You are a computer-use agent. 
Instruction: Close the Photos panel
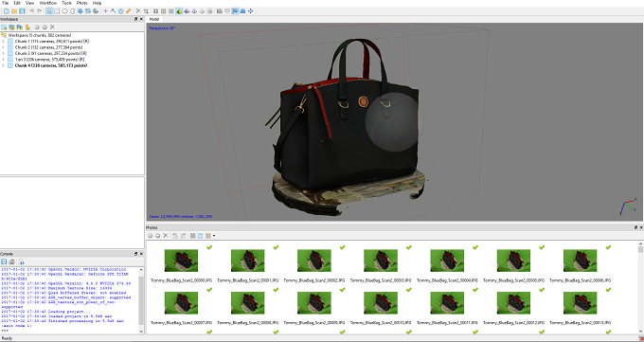tap(641, 227)
